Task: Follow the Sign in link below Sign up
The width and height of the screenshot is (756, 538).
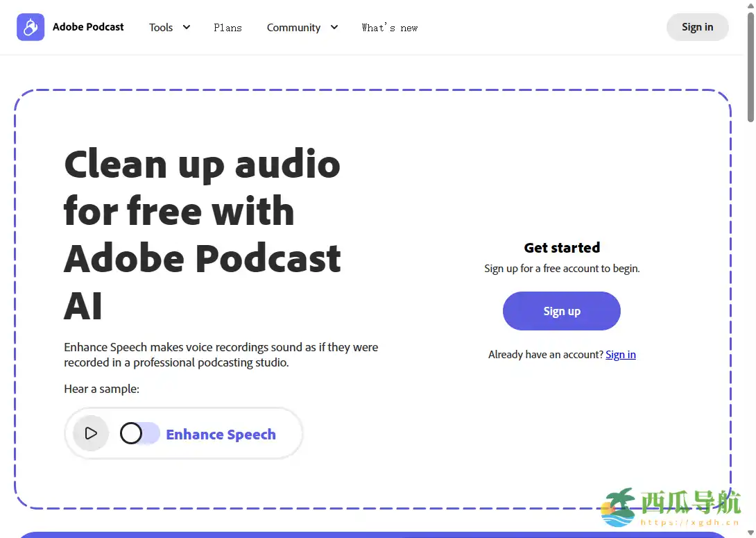Action: click(x=620, y=354)
